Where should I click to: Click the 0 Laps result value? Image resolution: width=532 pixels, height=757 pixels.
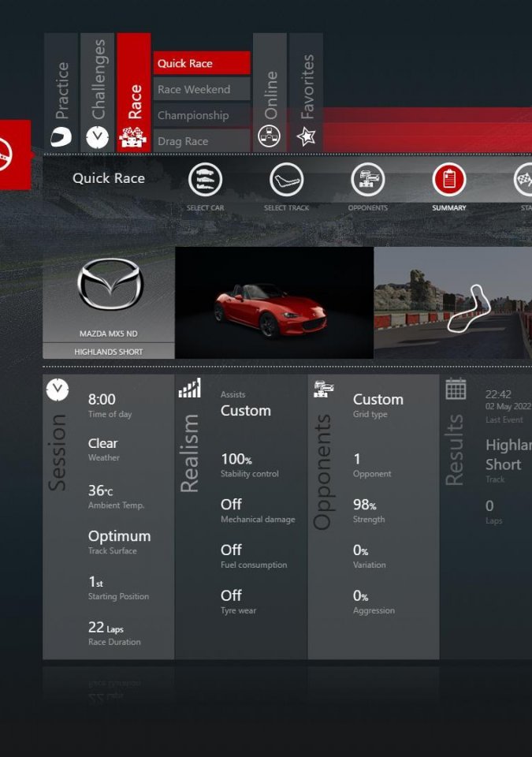coord(489,506)
